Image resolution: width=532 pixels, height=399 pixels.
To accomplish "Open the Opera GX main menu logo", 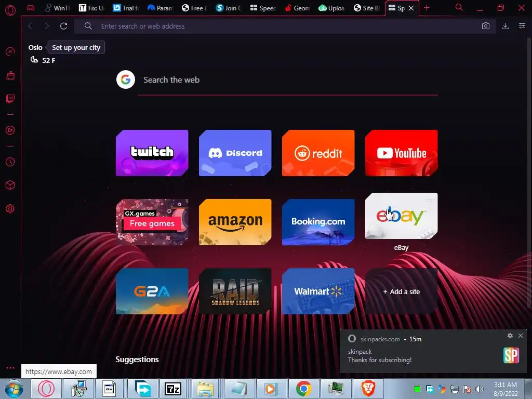I will click(10, 10).
